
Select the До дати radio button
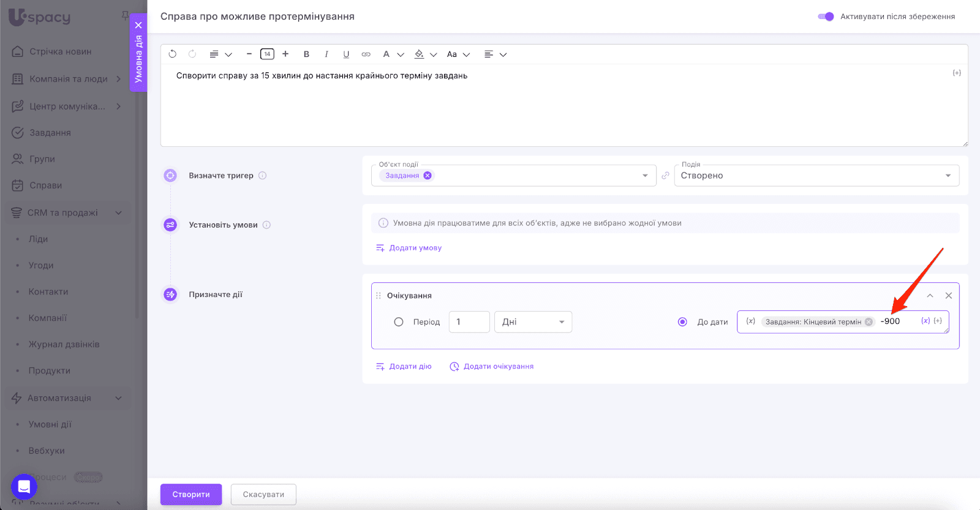pyautogui.click(x=682, y=322)
